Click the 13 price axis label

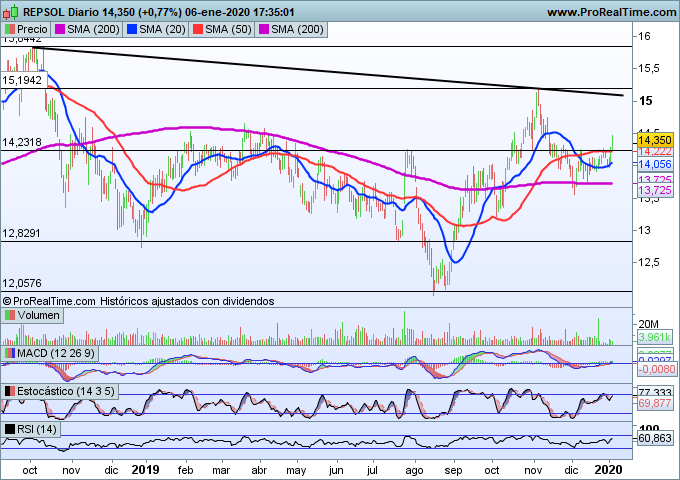[644, 230]
